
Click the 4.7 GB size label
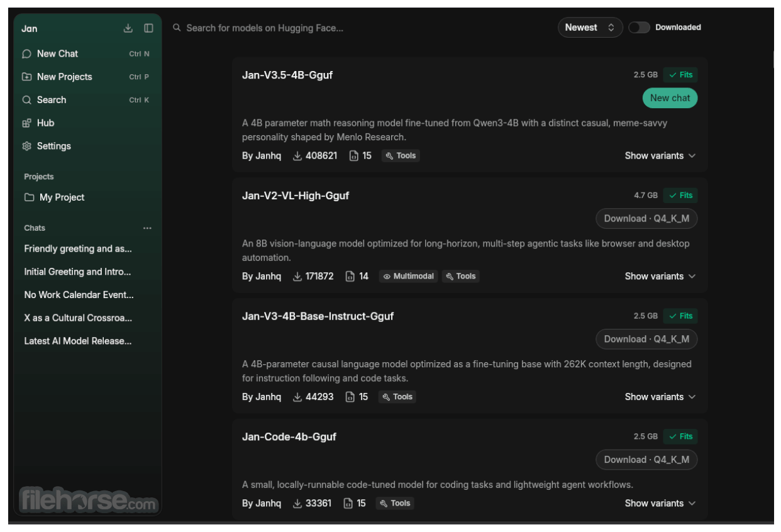click(646, 196)
